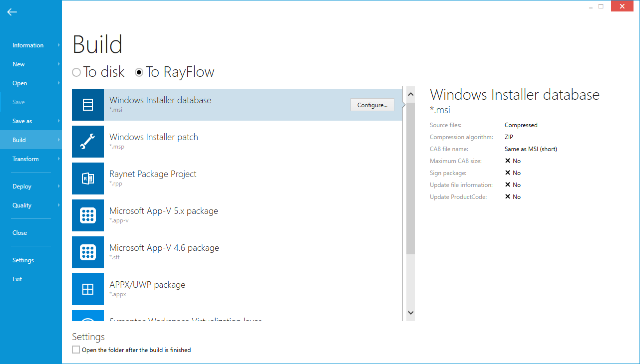
Task: Open Settings in the sidebar
Action: [x=23, y=260]
